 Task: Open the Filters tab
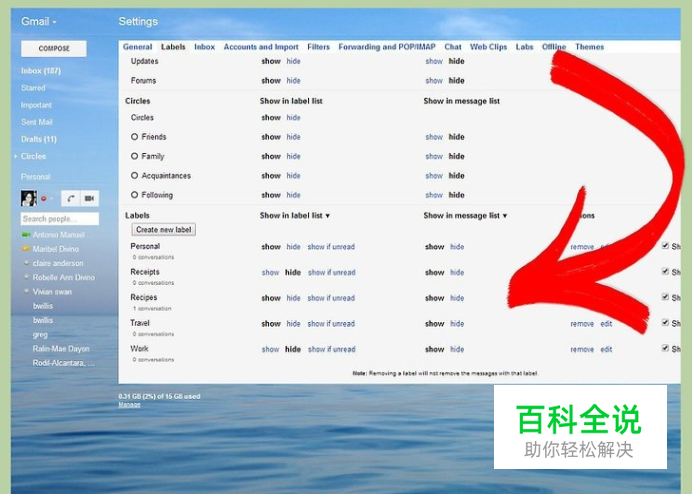318,47
